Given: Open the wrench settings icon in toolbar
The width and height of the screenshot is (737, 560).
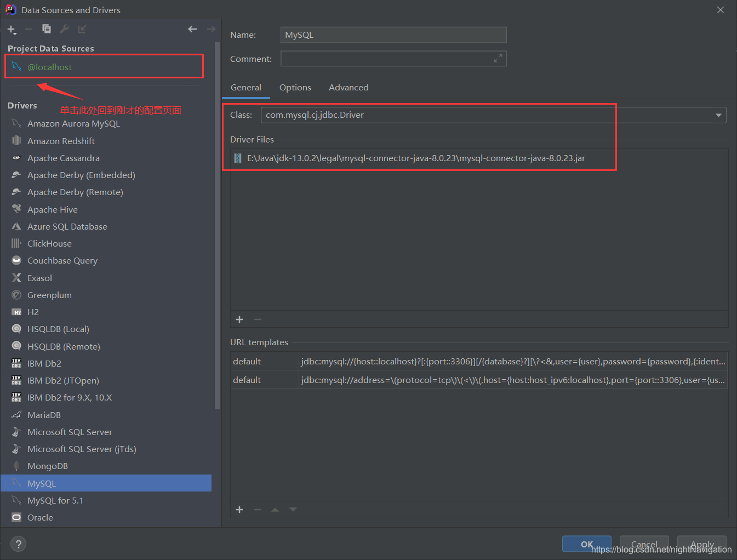Looking at the screenshot, I should pyautogui.click(x=64, y=29).
